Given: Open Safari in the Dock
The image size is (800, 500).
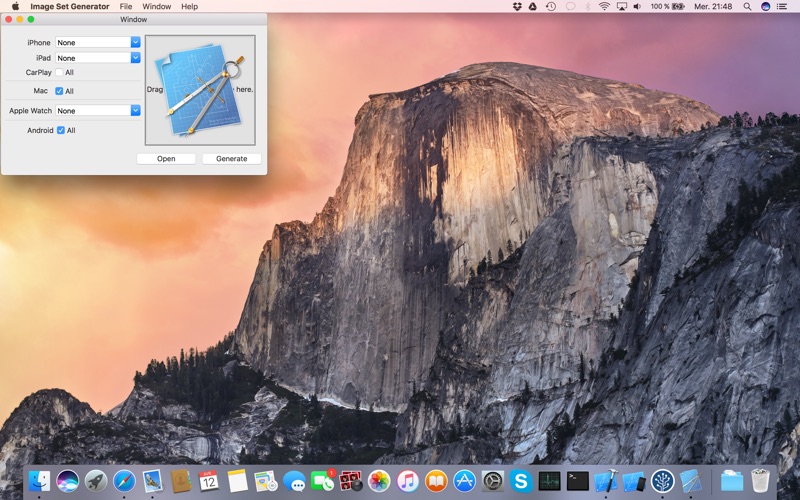Looking at the screenshot, I should (x=124, y=481).
